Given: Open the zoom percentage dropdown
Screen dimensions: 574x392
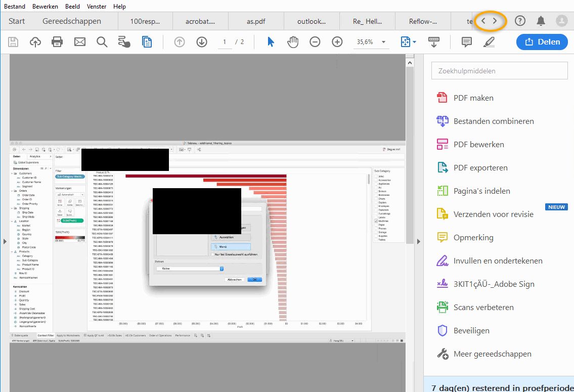Looking at the screenshot, I should [383, 42].
